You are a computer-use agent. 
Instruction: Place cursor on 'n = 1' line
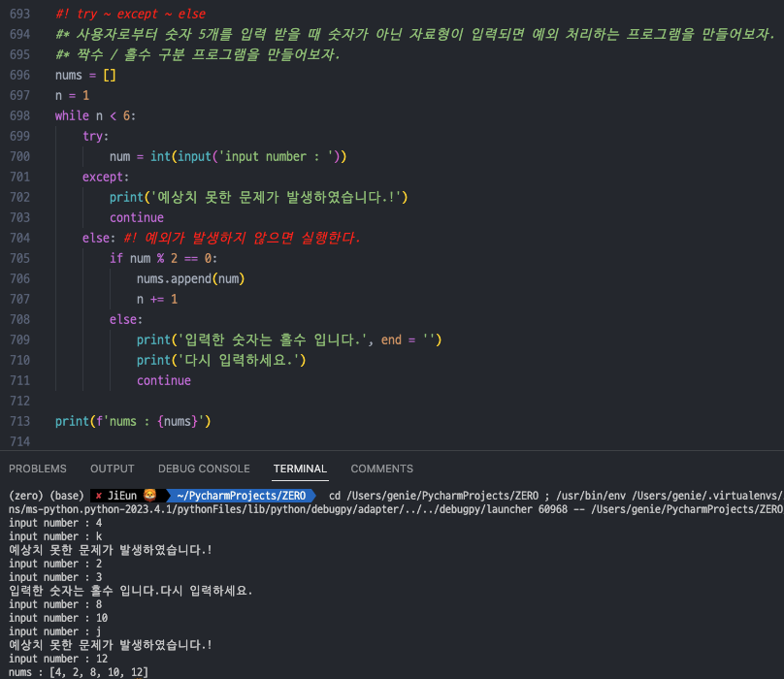72,95
